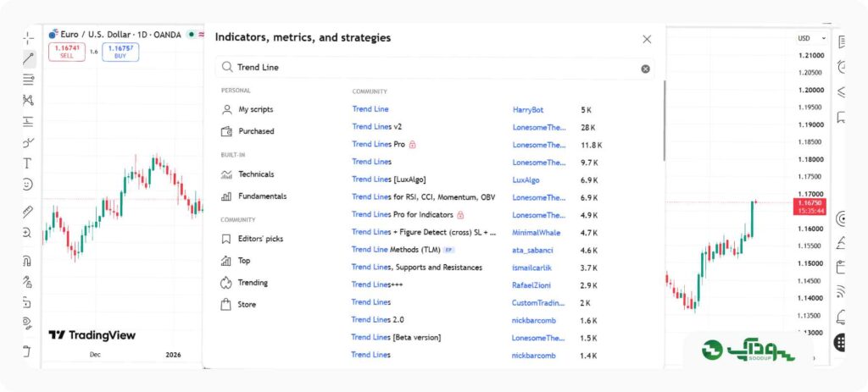Open the Purchased section
Image resolution: width=868 pixels, height=392 pixels.
coord(248,131)
